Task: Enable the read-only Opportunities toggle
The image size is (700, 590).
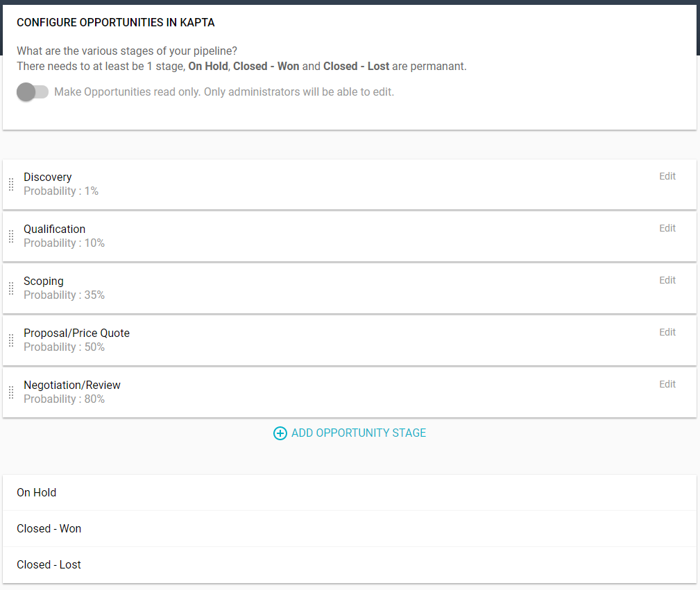Action: (x=33, y=92)
